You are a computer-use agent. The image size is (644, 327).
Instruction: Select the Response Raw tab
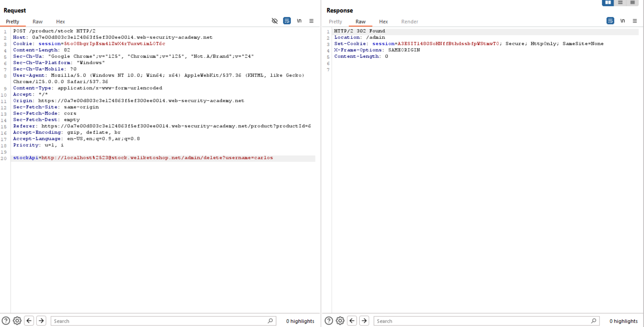pyautogui.click(x=360, y=22)
